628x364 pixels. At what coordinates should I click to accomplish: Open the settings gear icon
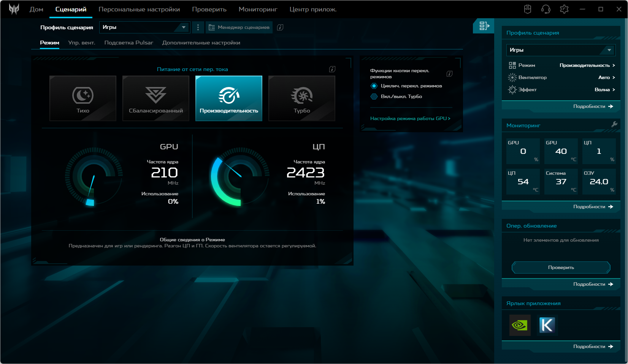pos(564,9)
